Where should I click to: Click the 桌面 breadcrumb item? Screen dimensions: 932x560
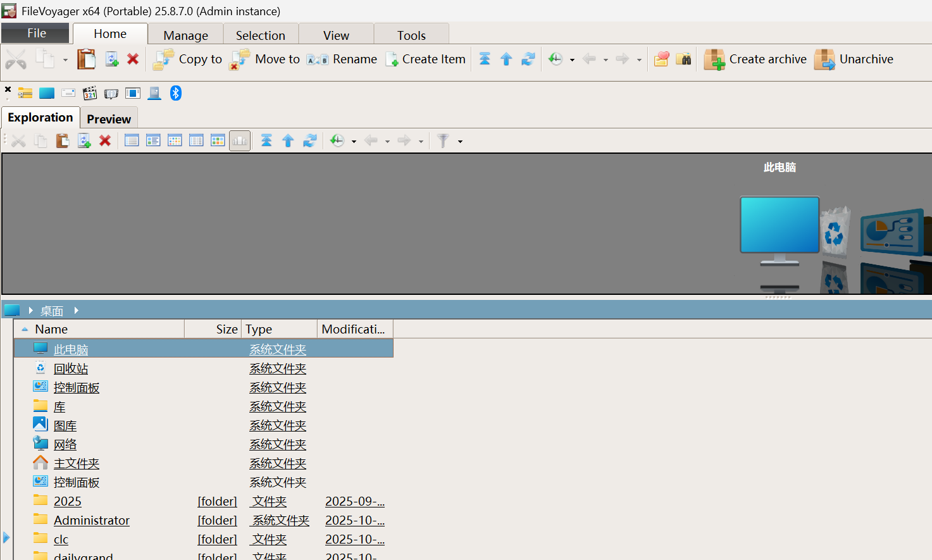[x=52, y=311]
